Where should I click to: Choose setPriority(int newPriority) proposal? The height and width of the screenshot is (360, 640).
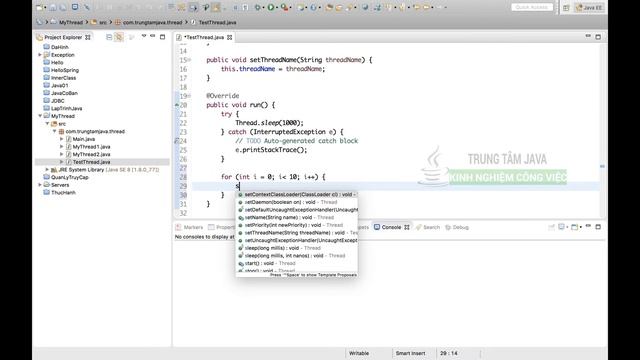tap(297, 225)
